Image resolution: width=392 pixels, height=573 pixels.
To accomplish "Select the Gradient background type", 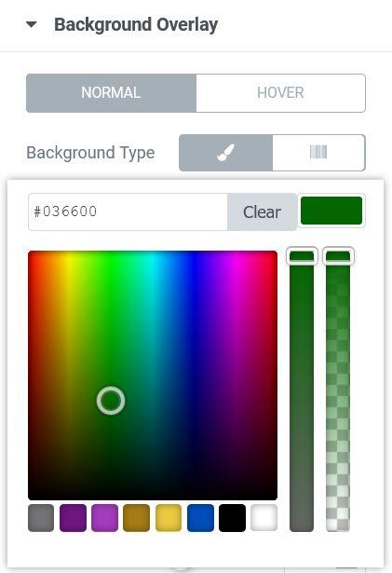I will pos(318,153).
